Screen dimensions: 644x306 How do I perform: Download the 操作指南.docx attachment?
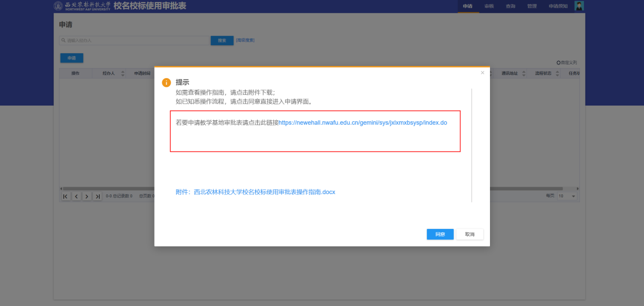point(255,192)
